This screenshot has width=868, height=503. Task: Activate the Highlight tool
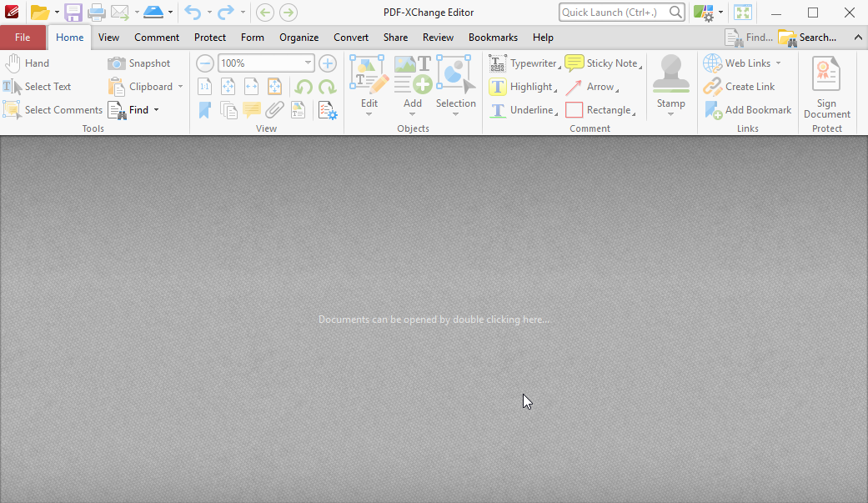(x=522, y=87)
